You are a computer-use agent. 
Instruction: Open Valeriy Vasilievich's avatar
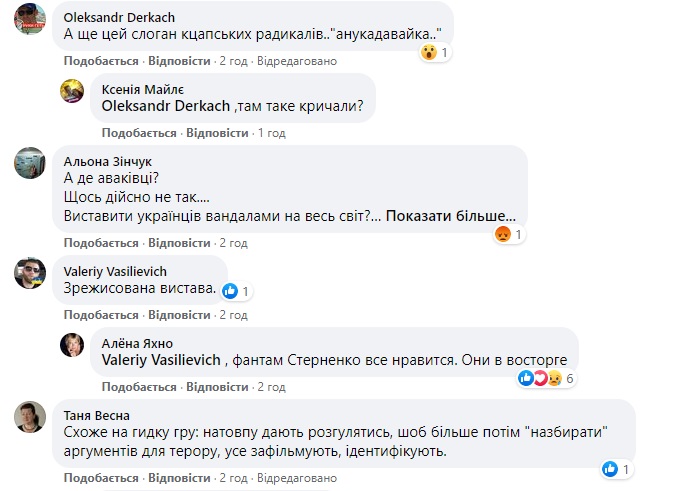[x=29, y=274]
